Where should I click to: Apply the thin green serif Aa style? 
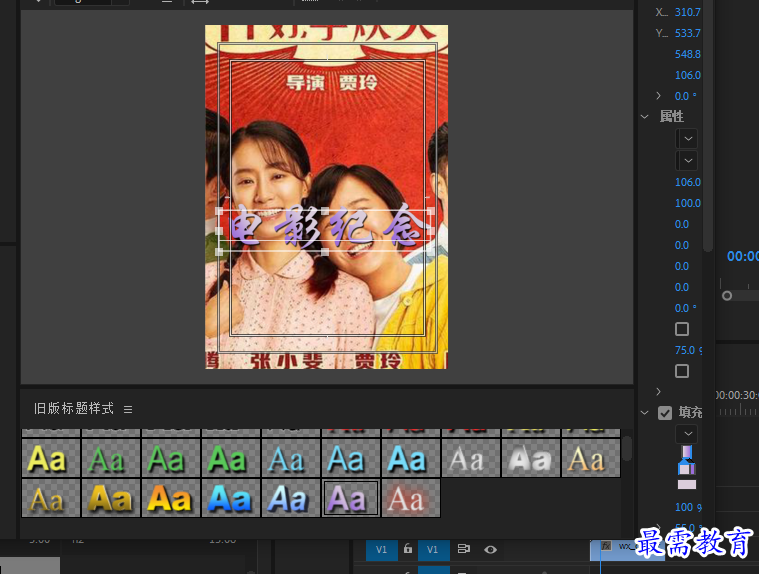(111, 458)
